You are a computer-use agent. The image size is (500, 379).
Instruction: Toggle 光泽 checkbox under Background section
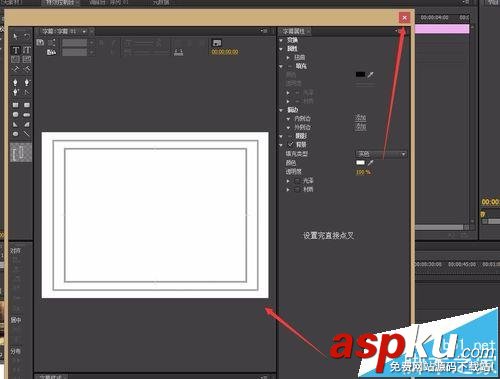click(297, 181)
